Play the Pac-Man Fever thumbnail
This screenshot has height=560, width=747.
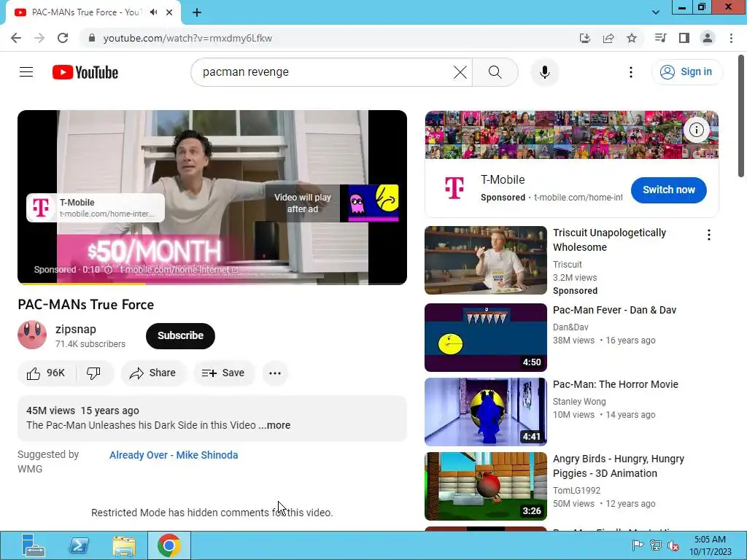tap(485, 337)
